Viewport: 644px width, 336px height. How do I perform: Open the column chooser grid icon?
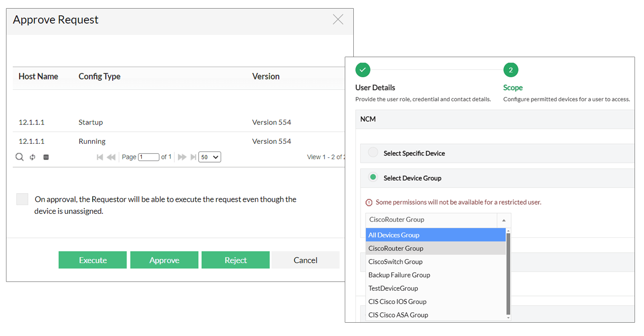pyautogui.click(x=46, y=157)
